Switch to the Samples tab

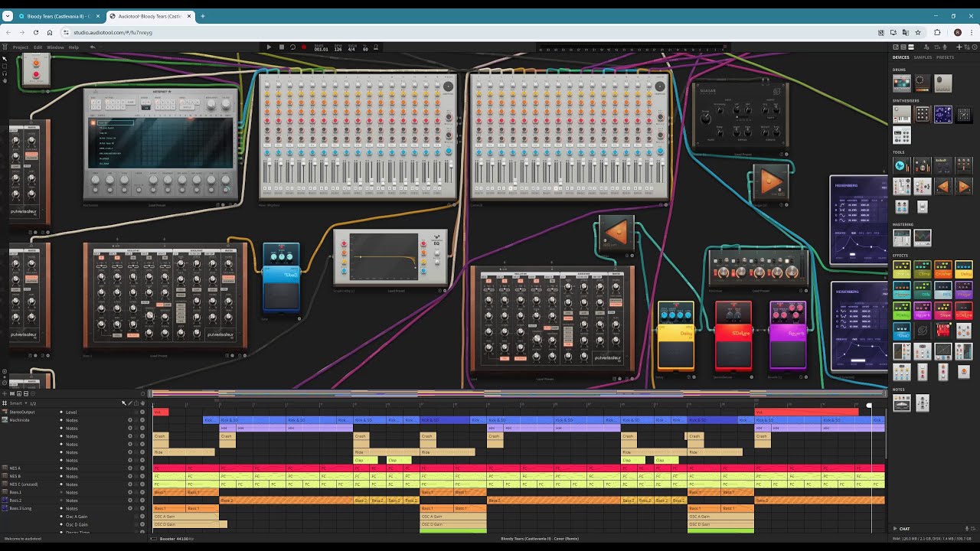point(923,57)
